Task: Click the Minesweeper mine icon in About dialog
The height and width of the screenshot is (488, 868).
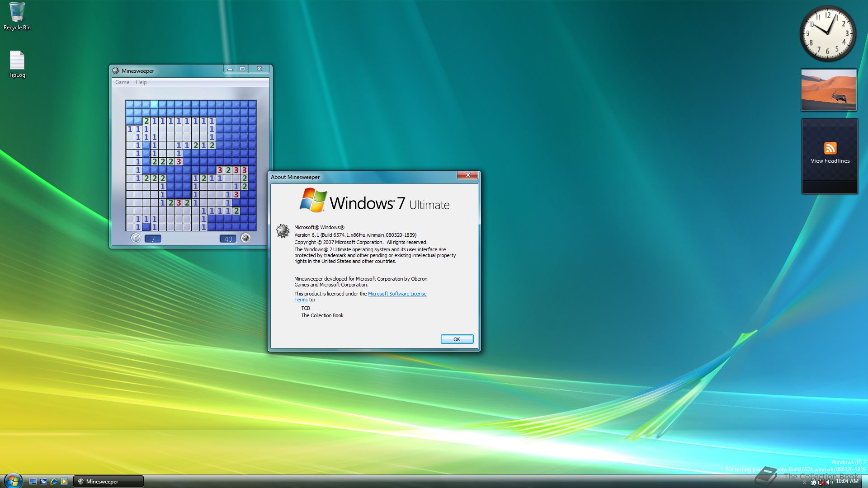Action: [x=283, y=231]
